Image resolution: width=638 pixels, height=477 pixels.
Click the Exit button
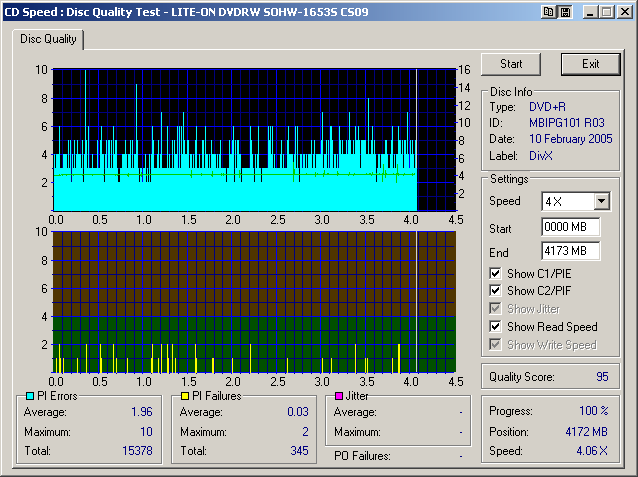590,64
